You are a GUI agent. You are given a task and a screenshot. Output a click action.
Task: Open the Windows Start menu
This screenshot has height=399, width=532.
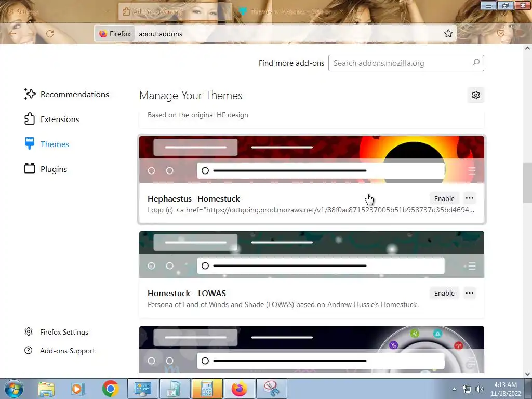point(14,389)
